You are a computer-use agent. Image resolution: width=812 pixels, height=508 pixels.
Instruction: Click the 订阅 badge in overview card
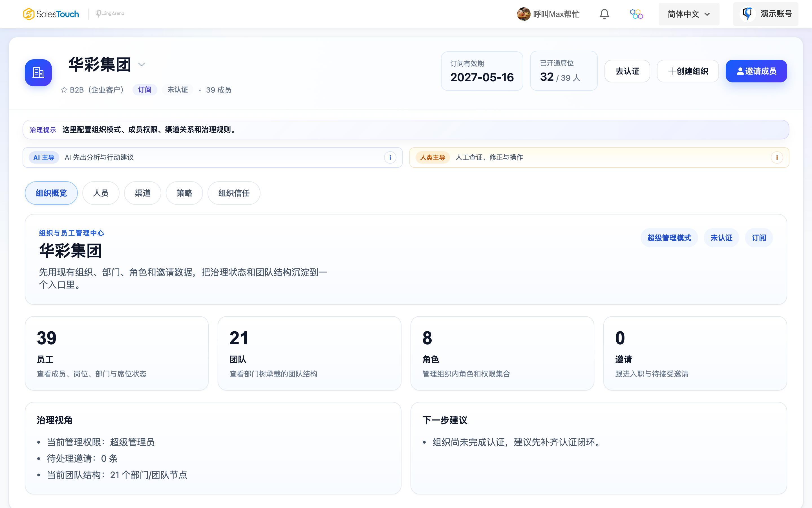click(759, 238)
